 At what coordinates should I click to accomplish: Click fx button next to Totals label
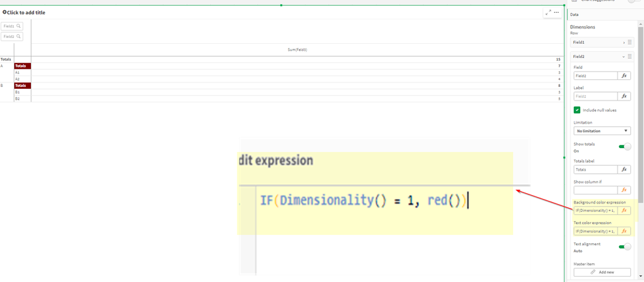(x=624, y=170)
